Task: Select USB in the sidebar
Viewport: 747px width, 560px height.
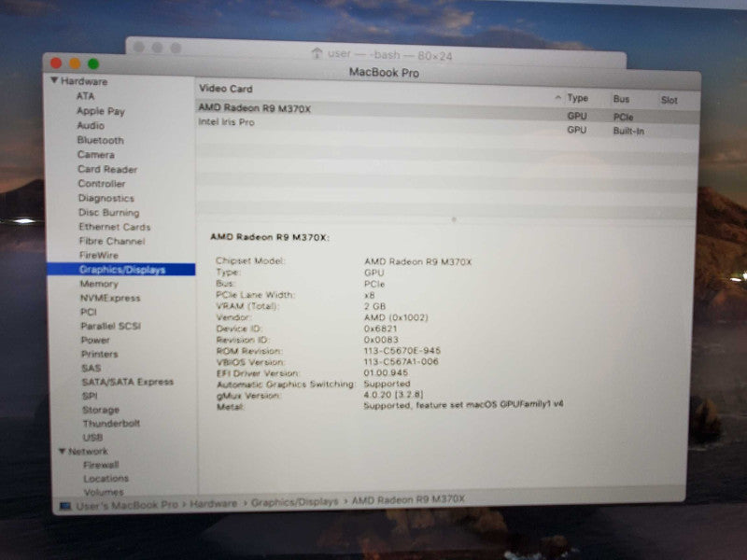Action: [92, 437]
